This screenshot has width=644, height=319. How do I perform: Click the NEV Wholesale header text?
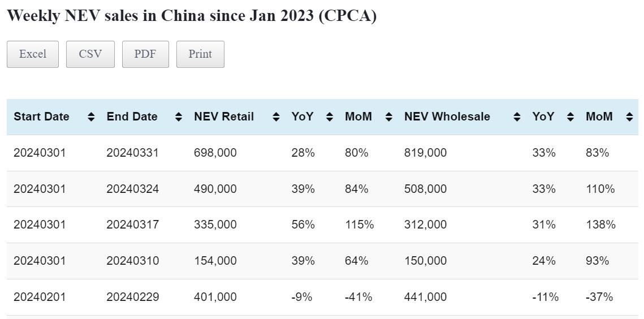447,117
